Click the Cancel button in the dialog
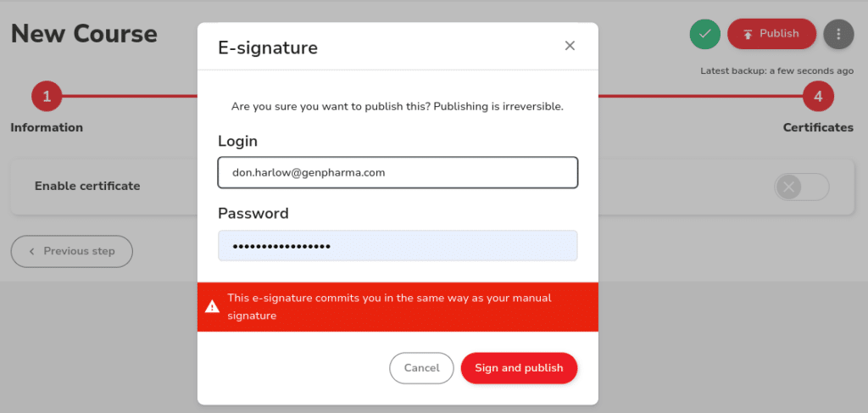 (x=421, y=368)
